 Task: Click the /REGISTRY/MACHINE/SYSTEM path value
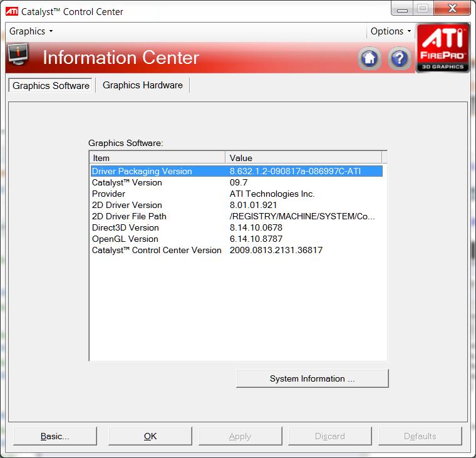click(302, 216)
